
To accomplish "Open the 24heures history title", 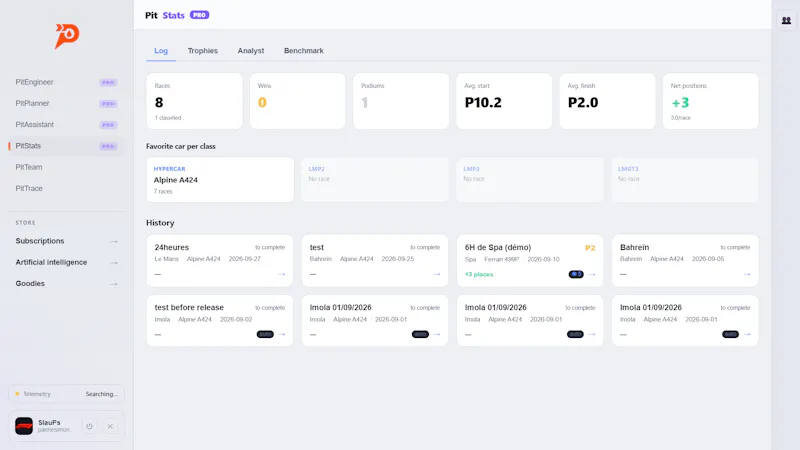I will point(171,247).
